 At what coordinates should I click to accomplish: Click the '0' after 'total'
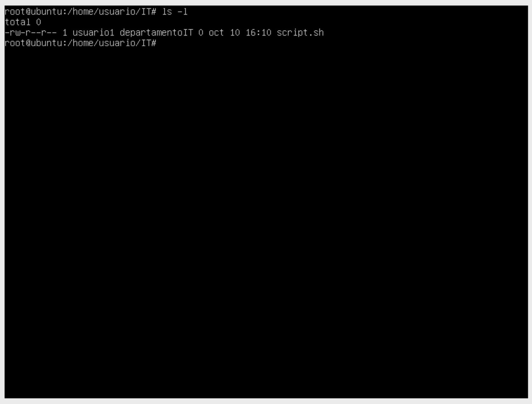(x=38, y=22)
